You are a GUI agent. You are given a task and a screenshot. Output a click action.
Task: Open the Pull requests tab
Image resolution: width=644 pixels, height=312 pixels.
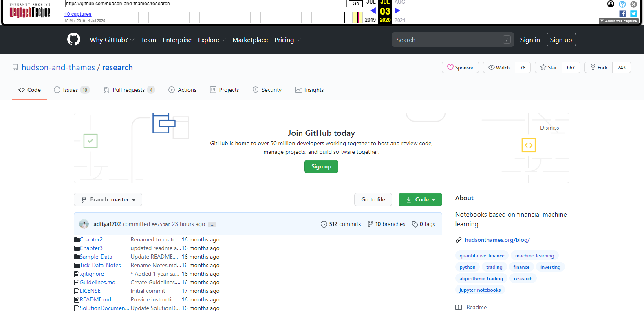128,90
